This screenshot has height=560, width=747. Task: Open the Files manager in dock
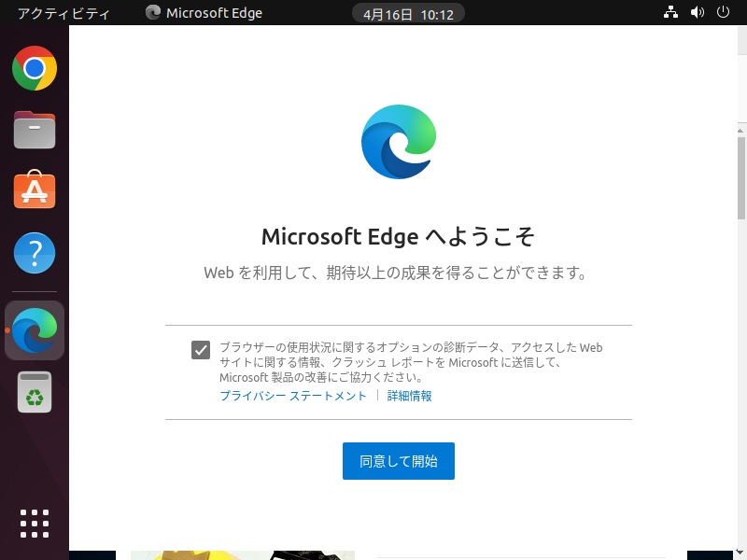tap(35, 130)
